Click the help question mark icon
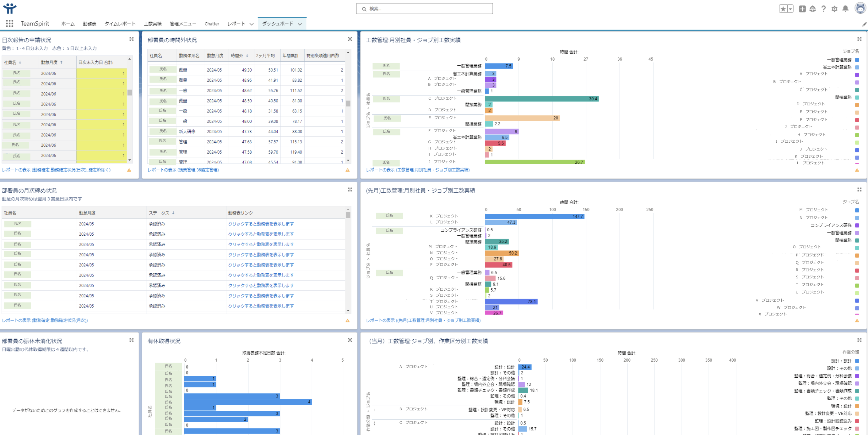Image resolution: width=868 pixels, height=438 pixels. click(823, 9)
